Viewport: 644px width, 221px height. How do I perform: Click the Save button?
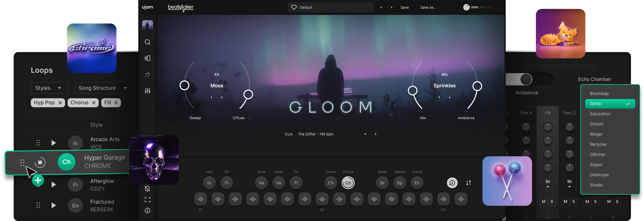pos(404,7)
